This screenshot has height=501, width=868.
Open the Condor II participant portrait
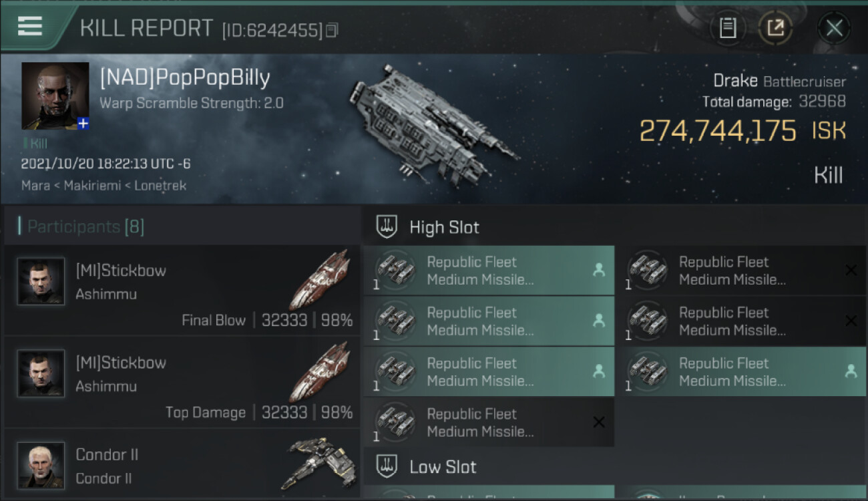point(41,465)
